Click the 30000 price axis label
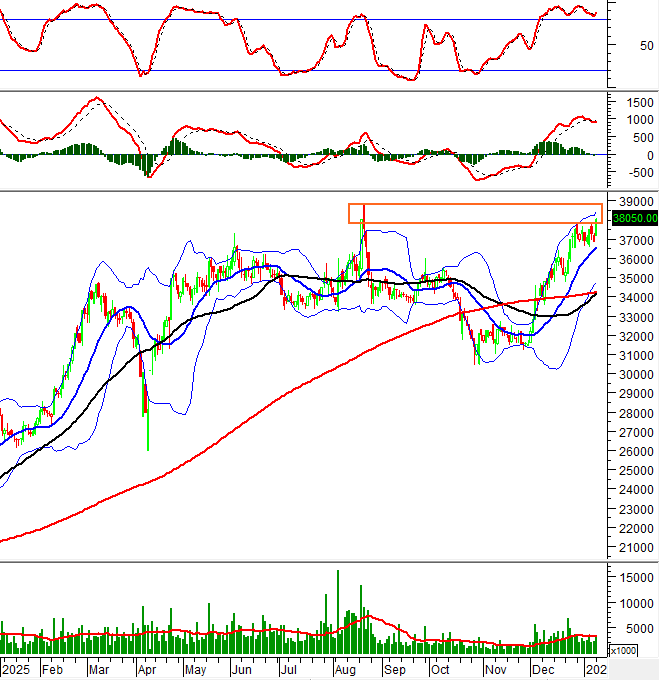659x680 pixels. point(635,375)
